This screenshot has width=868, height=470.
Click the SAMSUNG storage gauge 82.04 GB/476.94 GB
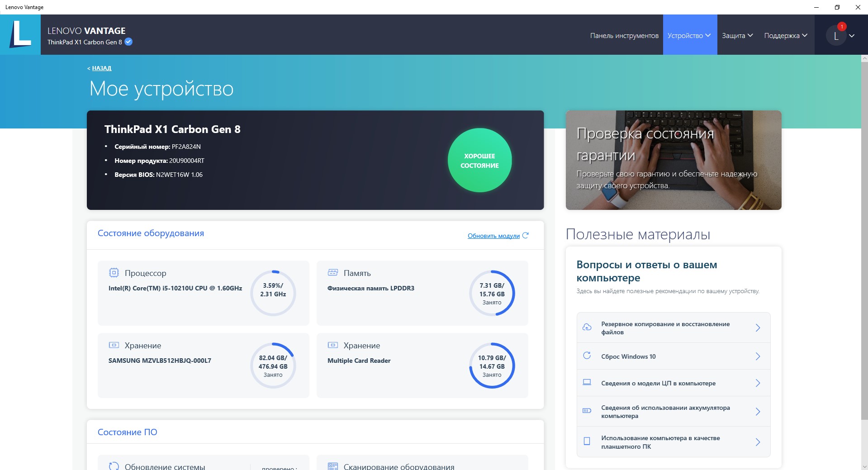[x=273, y=366]
